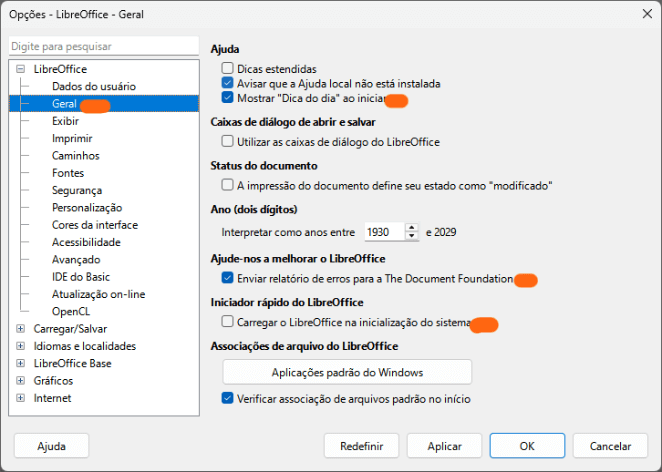Expand the Gráficos tree node
Screen dimensions: 662x472
[x=20, y=380]
